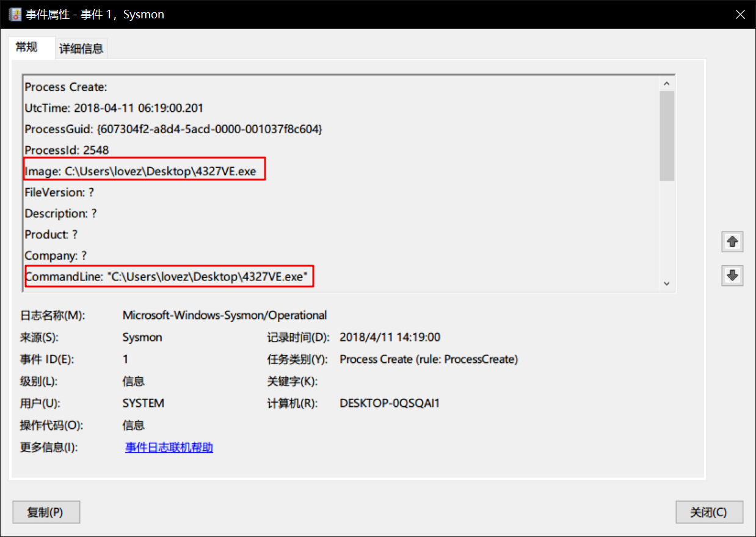Select the 'Company: ?' line
The width and height of the screenshot is (756, 537).
click(56, 256)
